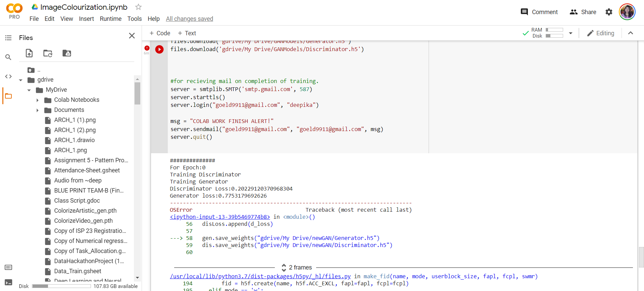Select file ARCH_1.png
Image resolution: width=644 pixels, height=291 pixels.
pos(70,150)
